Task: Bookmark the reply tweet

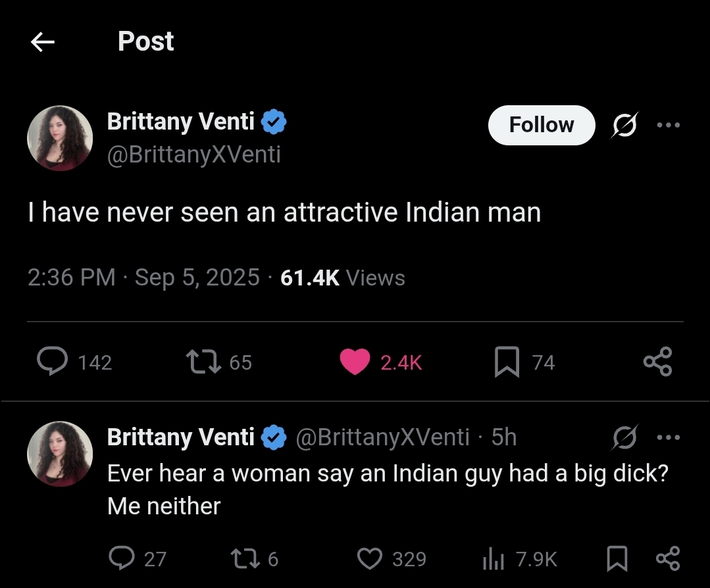Action: point(617,559)
